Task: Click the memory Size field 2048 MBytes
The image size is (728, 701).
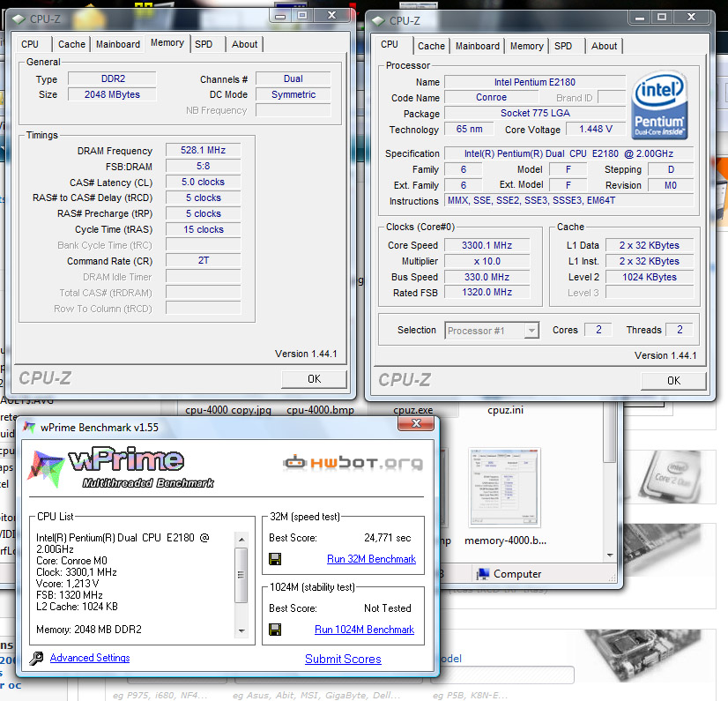Action: click(112, 94)
